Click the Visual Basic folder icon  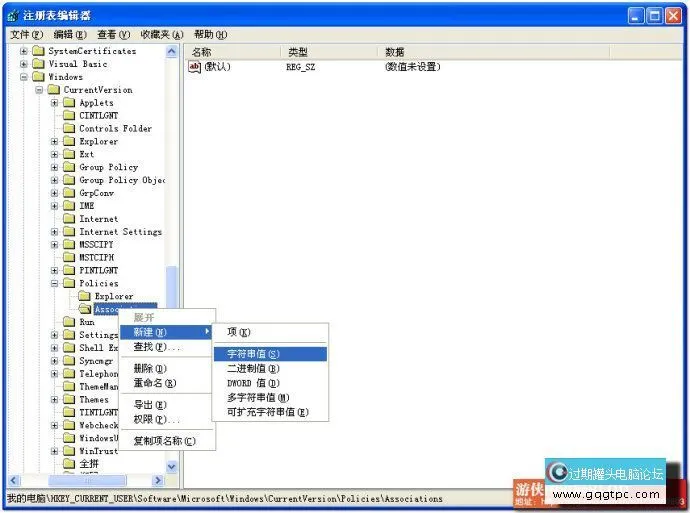38,64
